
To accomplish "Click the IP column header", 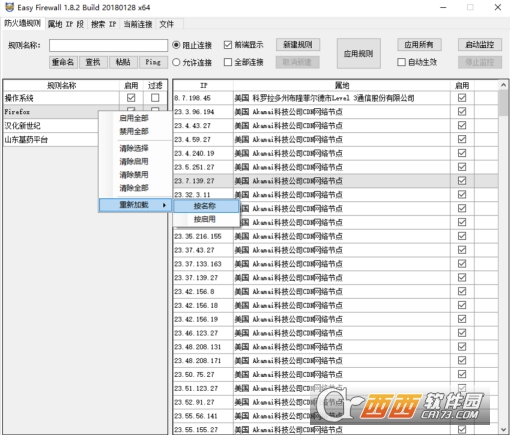I will 203,85.
